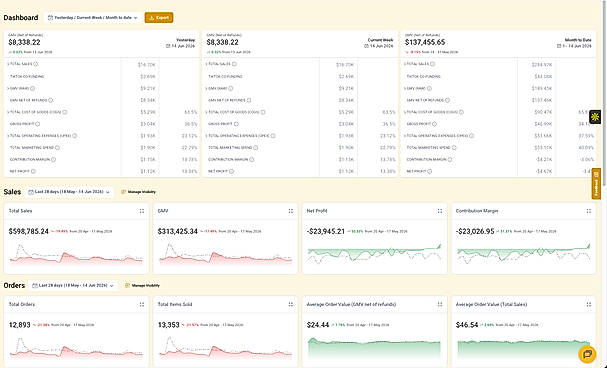Image resolution: width=607 pixels, height=368 pixels.
Task: Click info icon beside Net Profit, Month to Date card
Action: (x=430, y=171)
